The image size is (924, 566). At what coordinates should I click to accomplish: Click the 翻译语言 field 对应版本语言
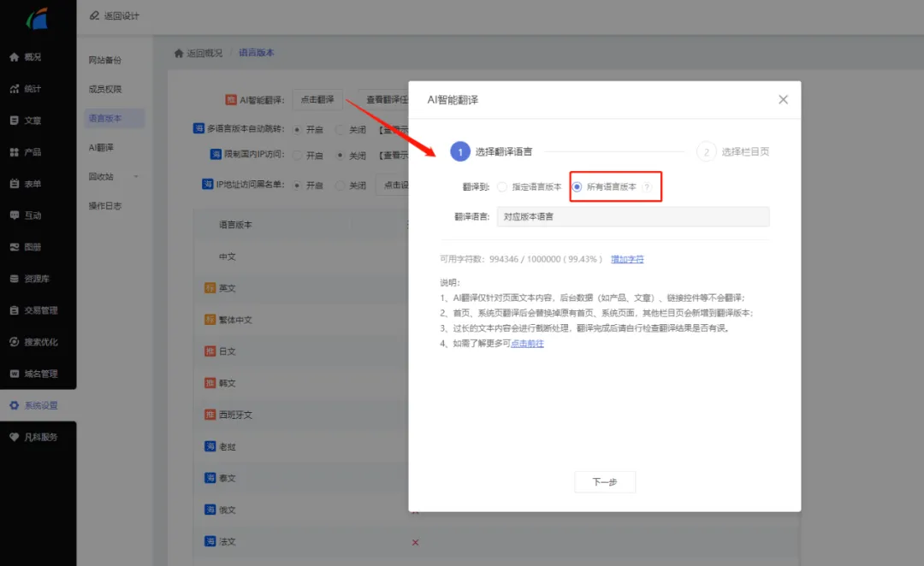[x=633, y=217]
